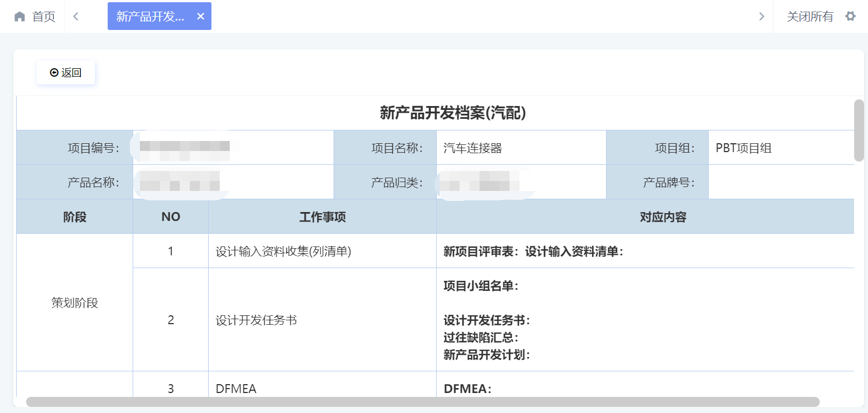Select the 首页 menu item
Image resolution: width=868 pixels, height=413 pixels.
click(x=41, y=16)
